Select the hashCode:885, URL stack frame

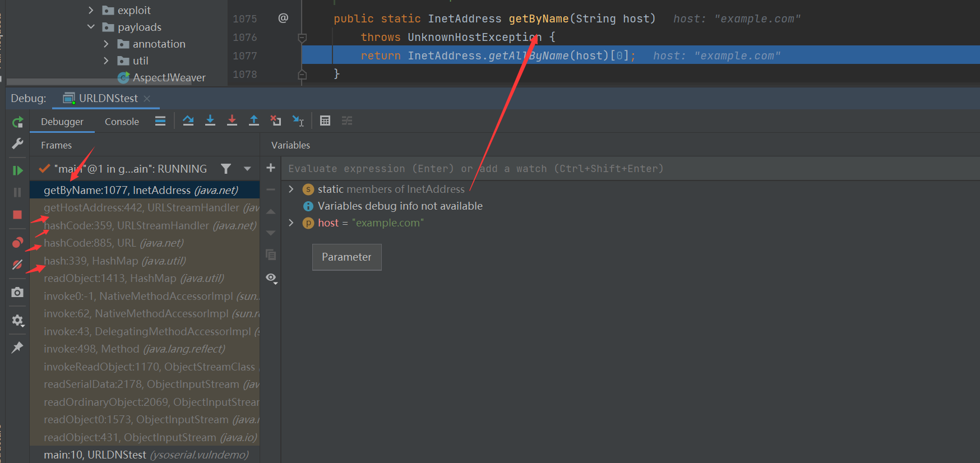[x=114, y=243]
